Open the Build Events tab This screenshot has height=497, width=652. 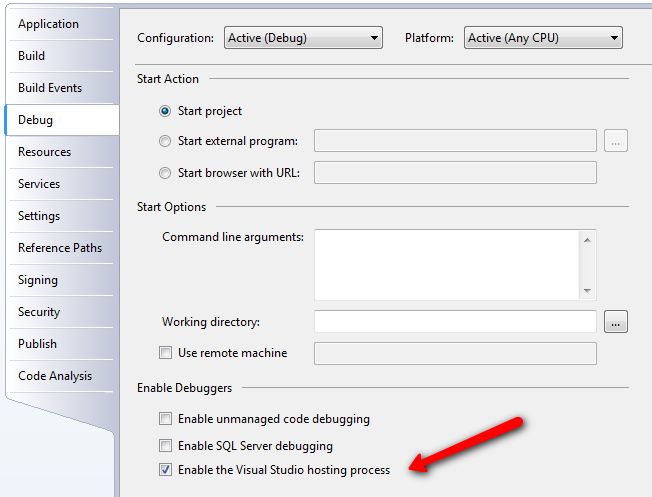coord(50,88)
